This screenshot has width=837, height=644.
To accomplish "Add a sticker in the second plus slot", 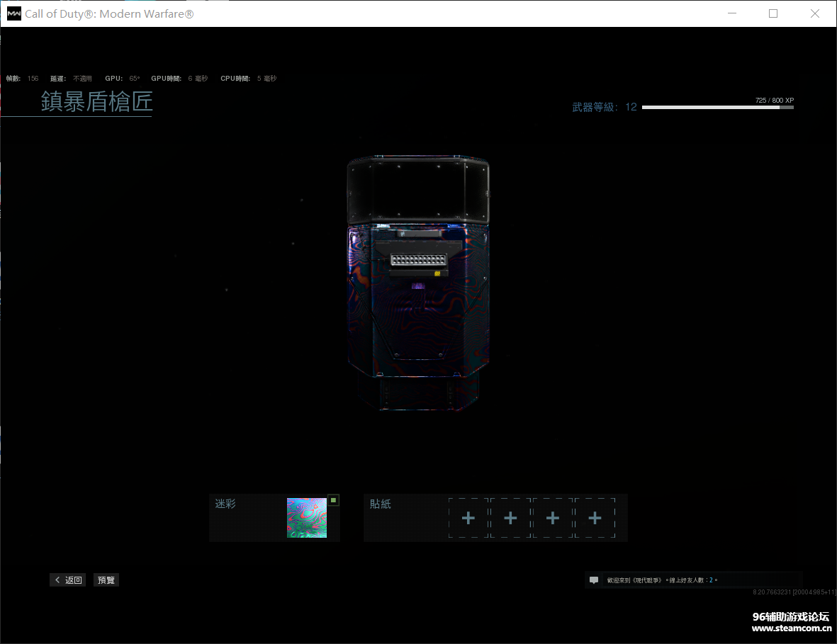I will point(510,518).
